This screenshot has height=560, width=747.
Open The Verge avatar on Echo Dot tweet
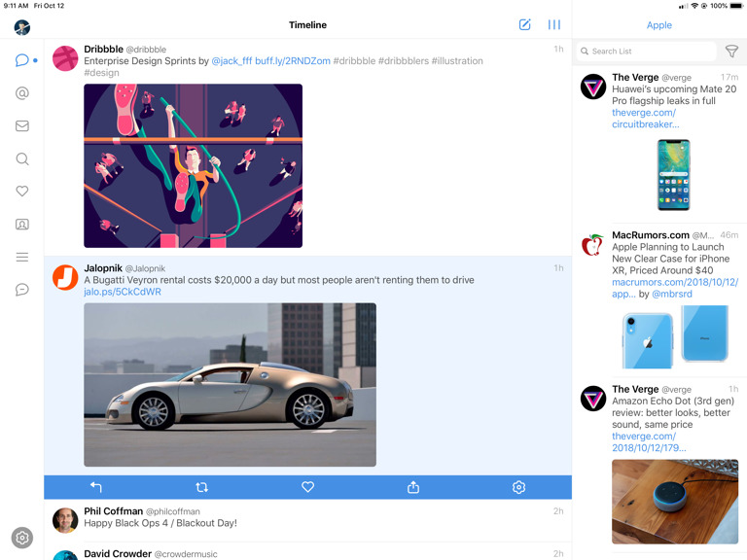(x=592, y=399)
